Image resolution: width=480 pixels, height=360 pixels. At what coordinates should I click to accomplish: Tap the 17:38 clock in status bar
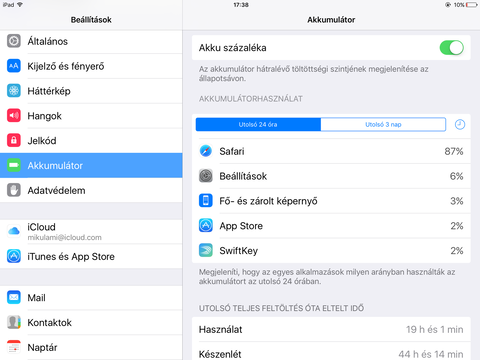(x=241, y=5)
